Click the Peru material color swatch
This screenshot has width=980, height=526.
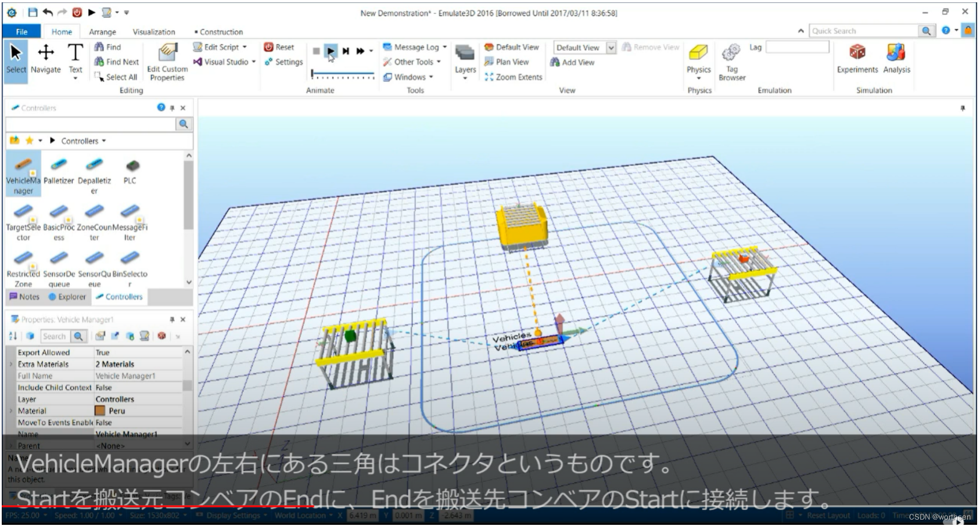100,410
